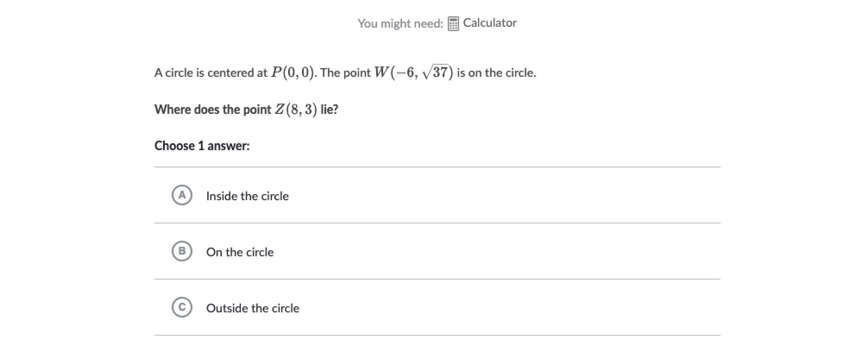Click the "The point" text before W
Image resolution: width=868 pixels, height=346 pixels.
[x=345, y=73]
